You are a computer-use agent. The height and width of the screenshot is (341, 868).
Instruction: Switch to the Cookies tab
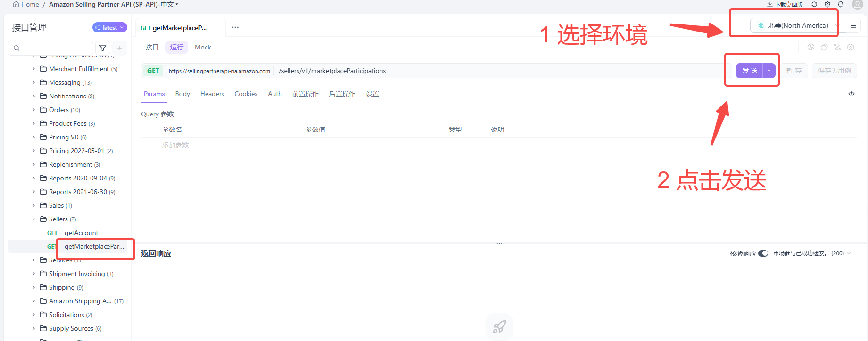tap(246, 94)
